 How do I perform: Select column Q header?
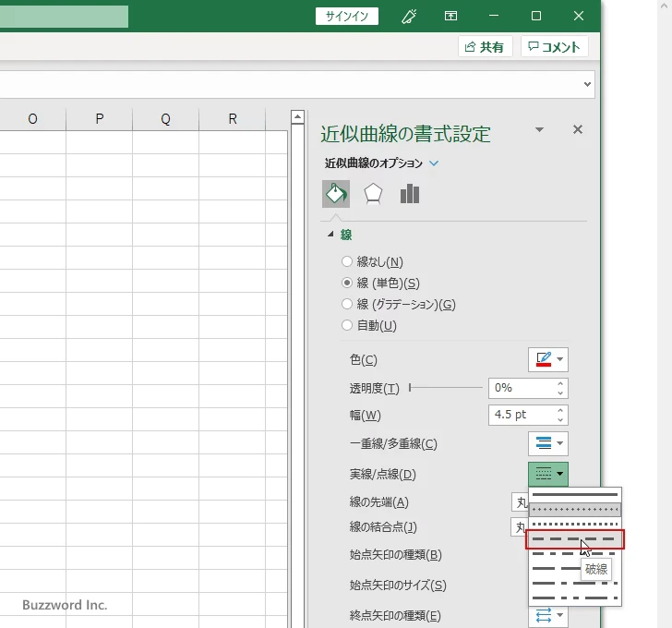[165, 119]
